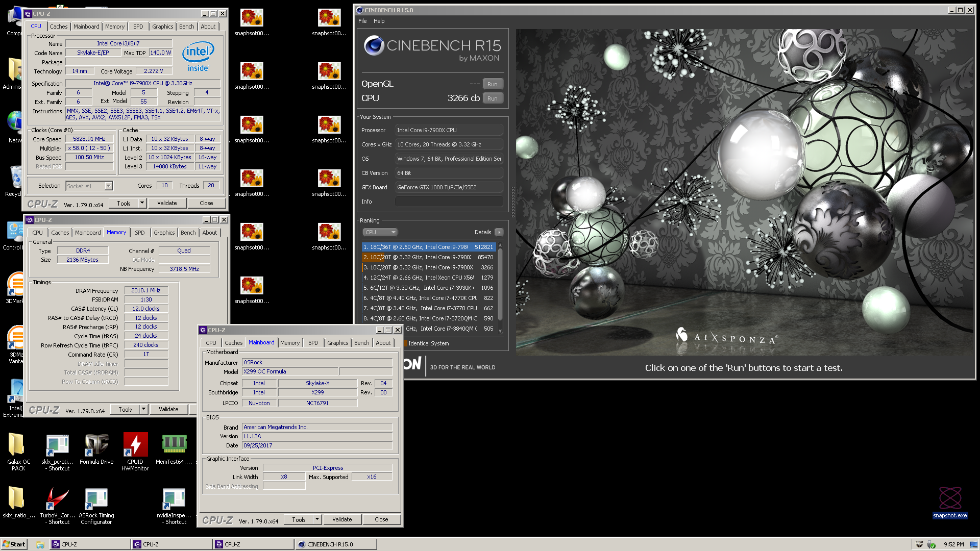Select ranking row Intel Xeon CPU X56

(429, 278)
